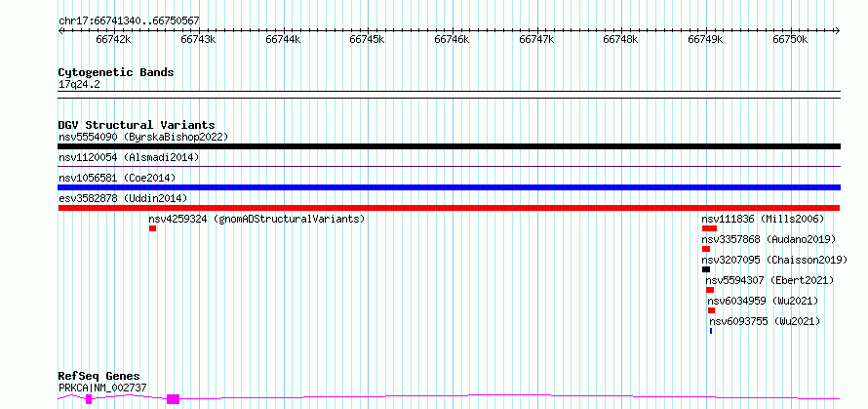Click the larger PRKCA exon box
The image size is (868, 409).
point(174,399)
